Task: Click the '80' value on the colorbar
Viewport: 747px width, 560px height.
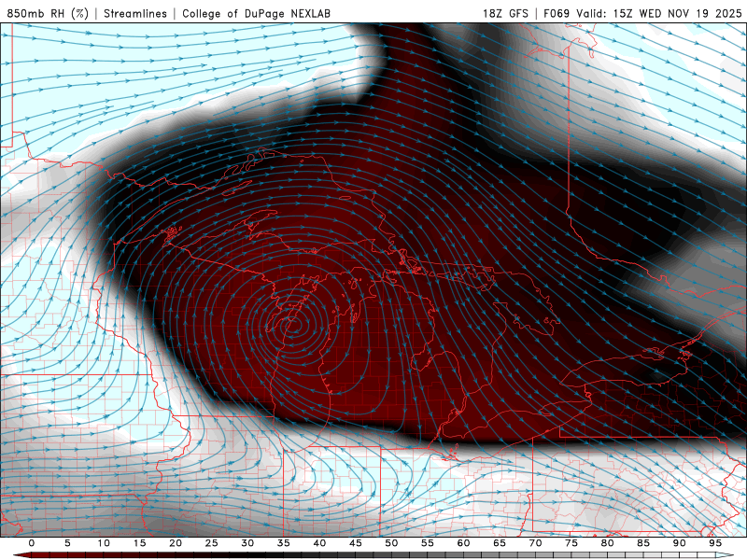Action: (608, 543)
